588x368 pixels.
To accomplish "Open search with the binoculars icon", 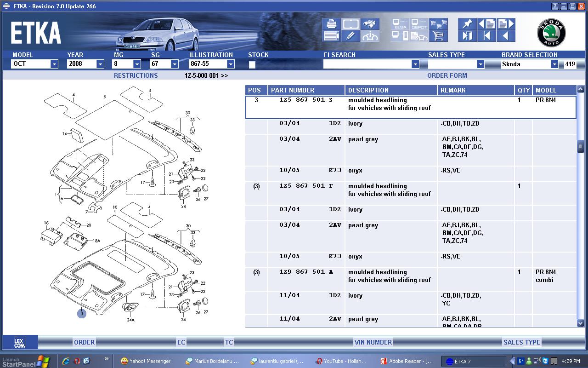I will [370, 23].
